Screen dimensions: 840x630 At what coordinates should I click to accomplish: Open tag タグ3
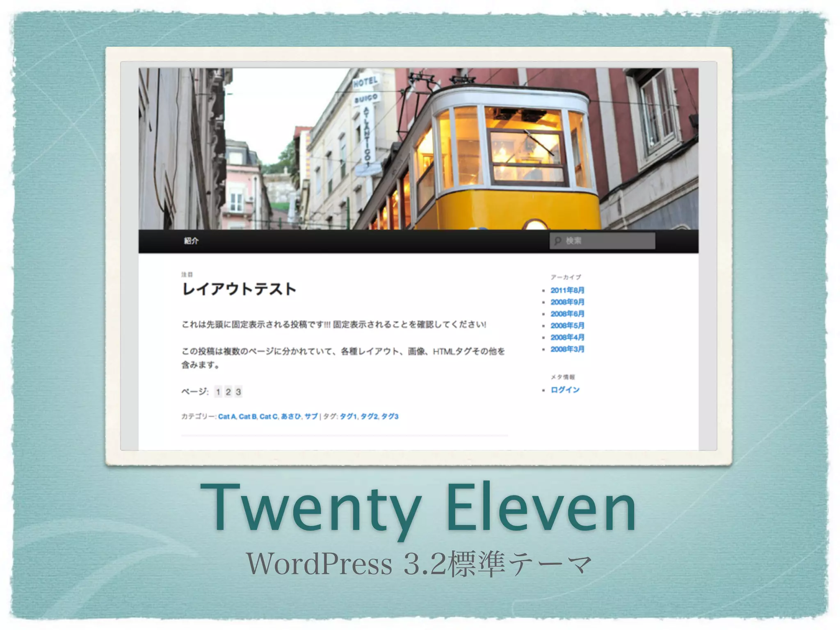[390, 416]
